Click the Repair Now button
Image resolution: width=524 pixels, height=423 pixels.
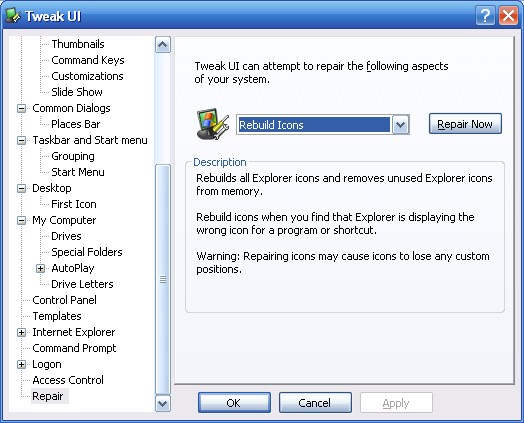point(465,124)
